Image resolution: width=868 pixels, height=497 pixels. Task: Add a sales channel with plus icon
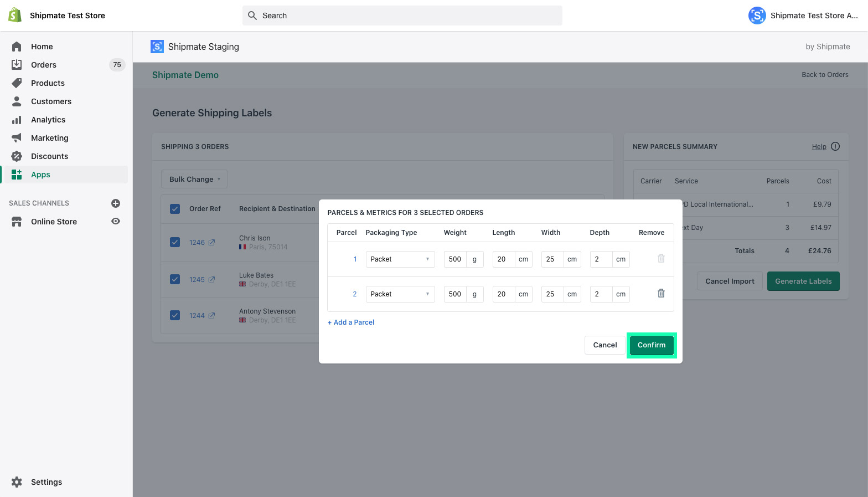coord(116,203)
